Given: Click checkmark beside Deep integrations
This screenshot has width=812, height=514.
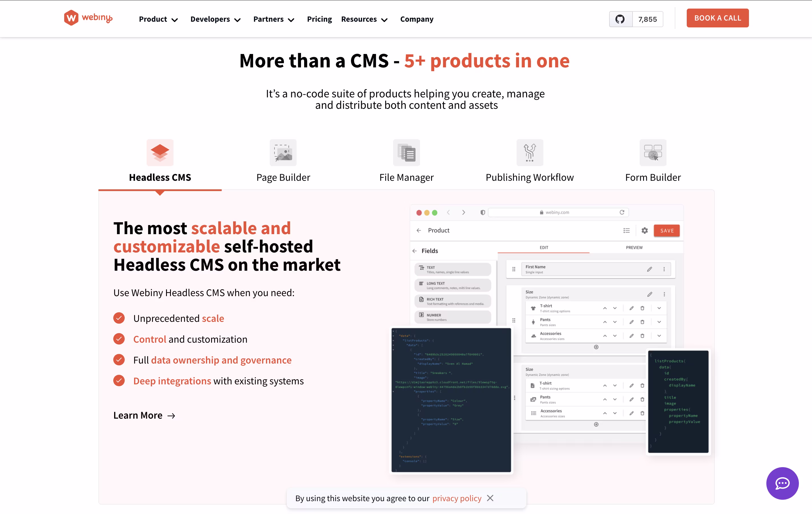Looking at the screenshot, I should tap(119, 381).
